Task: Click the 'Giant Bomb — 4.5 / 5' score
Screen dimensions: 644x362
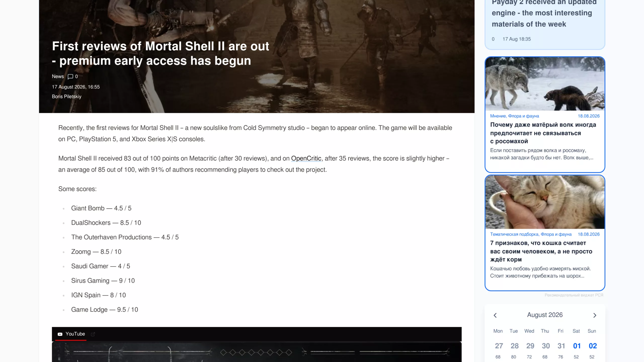Action: pos(101,208)
